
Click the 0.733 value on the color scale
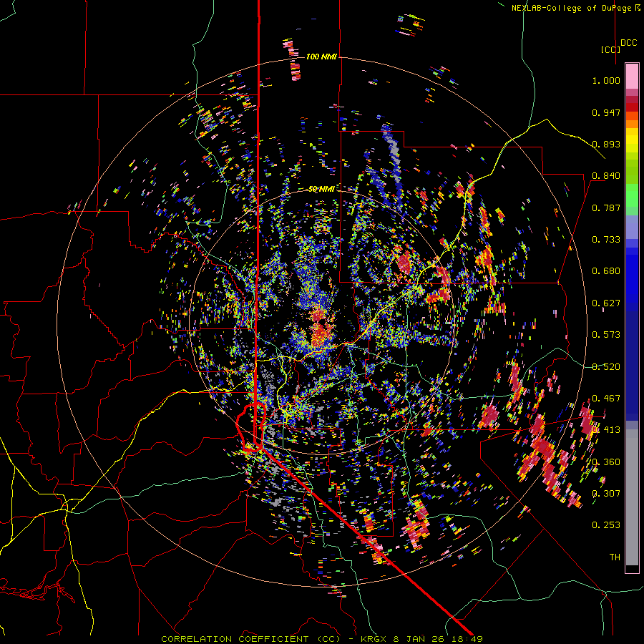[606, 240]
